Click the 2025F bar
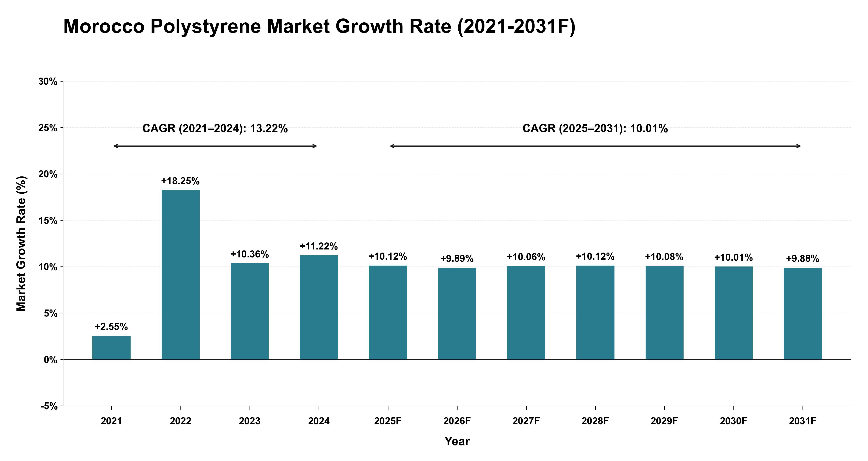Screen dimensions: 868x461 (388, 312)
